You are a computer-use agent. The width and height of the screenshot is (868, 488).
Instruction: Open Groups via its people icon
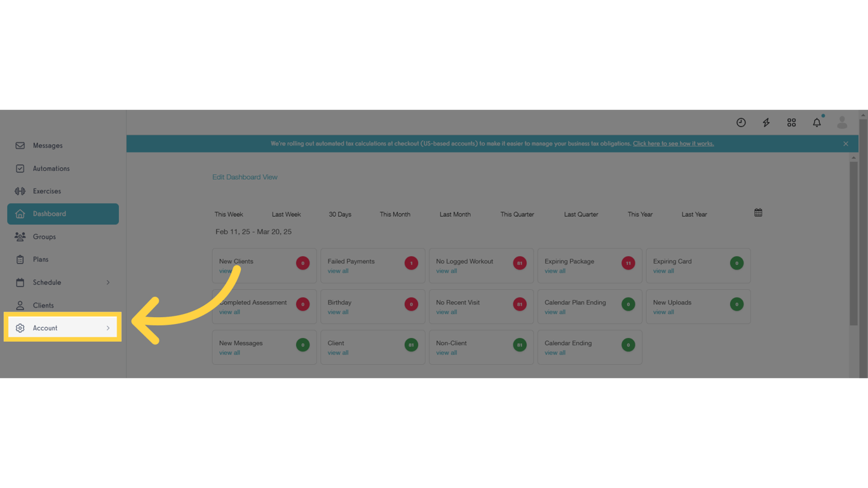[x=20, y=237]
